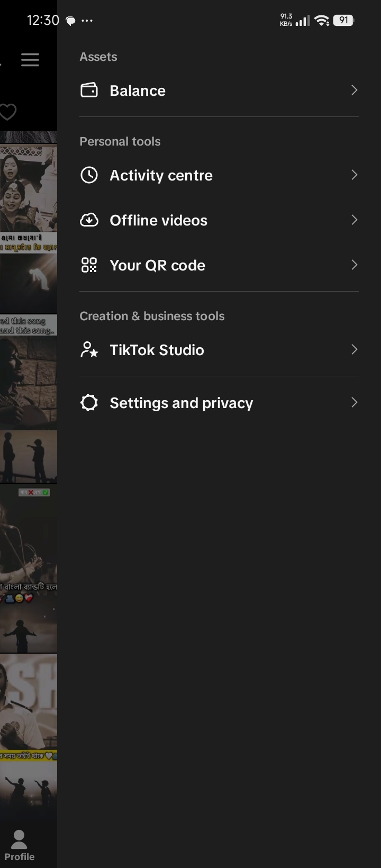
Task: Open Settings and privacy chevron arrow
Action: click(355, 403)
